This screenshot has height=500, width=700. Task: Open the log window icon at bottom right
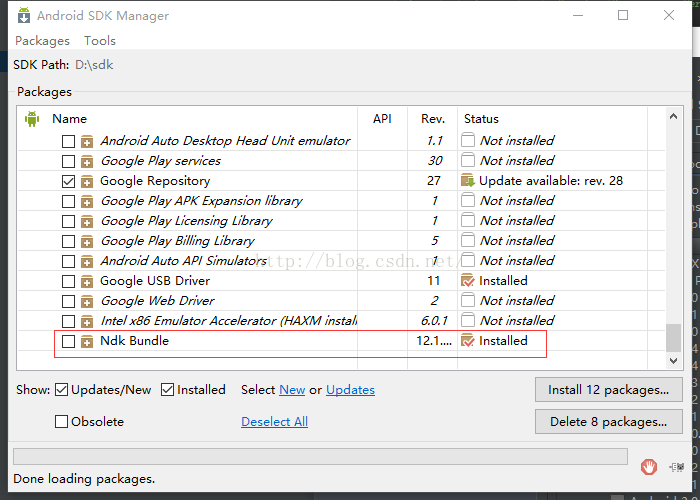(x=677, y=467)
